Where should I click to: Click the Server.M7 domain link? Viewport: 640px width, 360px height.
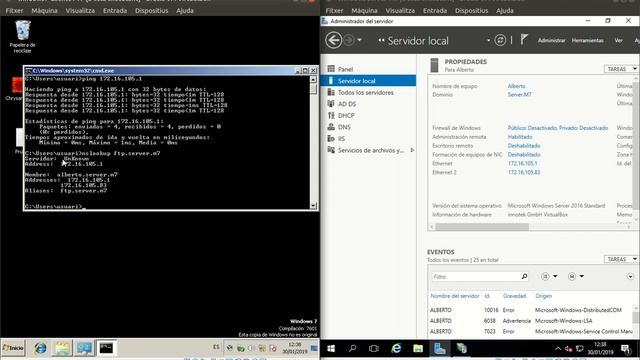520,94
